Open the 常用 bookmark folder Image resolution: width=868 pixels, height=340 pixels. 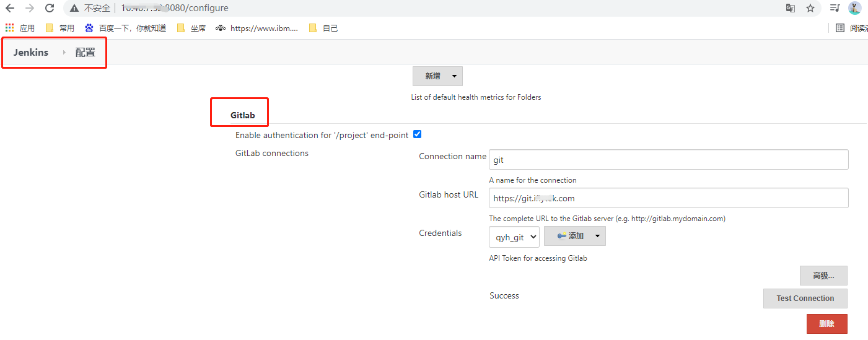tap(59, 28)
